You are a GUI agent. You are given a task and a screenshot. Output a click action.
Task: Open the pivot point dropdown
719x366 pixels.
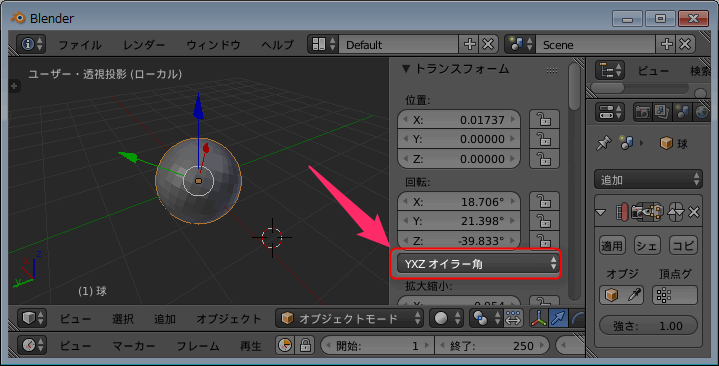point(486,318)
